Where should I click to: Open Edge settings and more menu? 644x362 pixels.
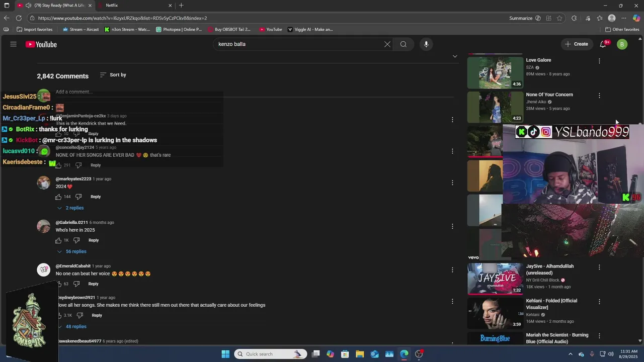click(624, 18)
